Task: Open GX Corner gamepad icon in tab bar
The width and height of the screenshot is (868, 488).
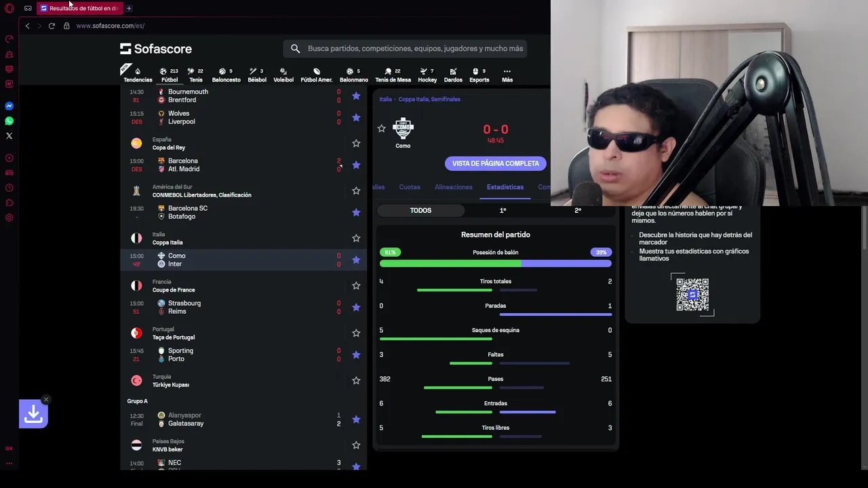Action: point(28,8)
